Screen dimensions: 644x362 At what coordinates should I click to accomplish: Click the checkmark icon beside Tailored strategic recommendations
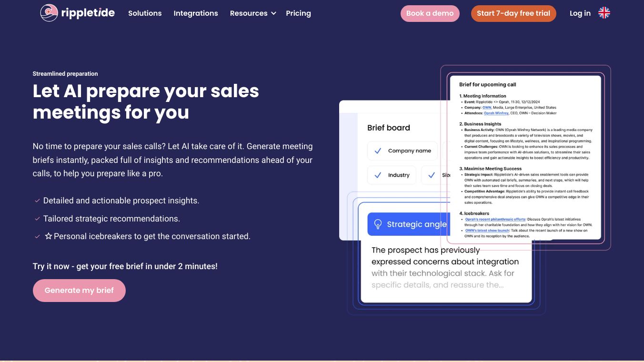coord(37,219)
